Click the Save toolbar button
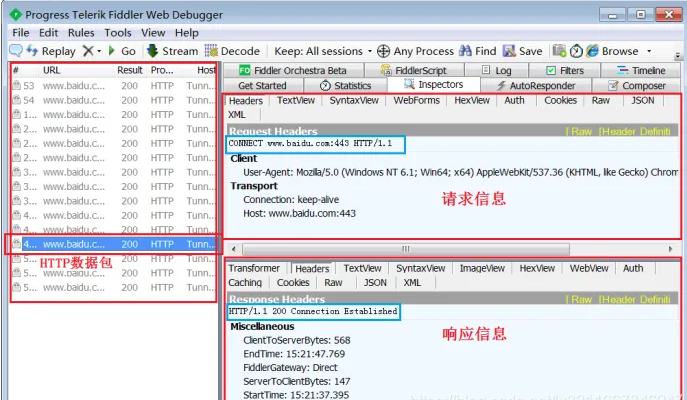The width and height of the screenshot is (687, 400). click(x=523, y=51)
